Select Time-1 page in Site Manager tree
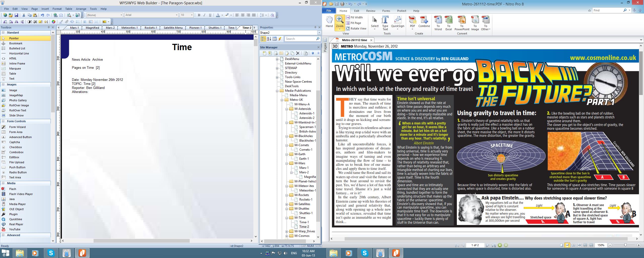Viewport: 644px width, 258px height. [304, 222]
